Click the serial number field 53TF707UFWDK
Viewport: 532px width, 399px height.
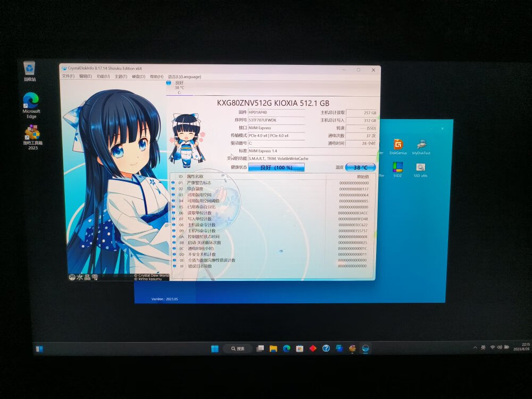click(x=276, y=120)
